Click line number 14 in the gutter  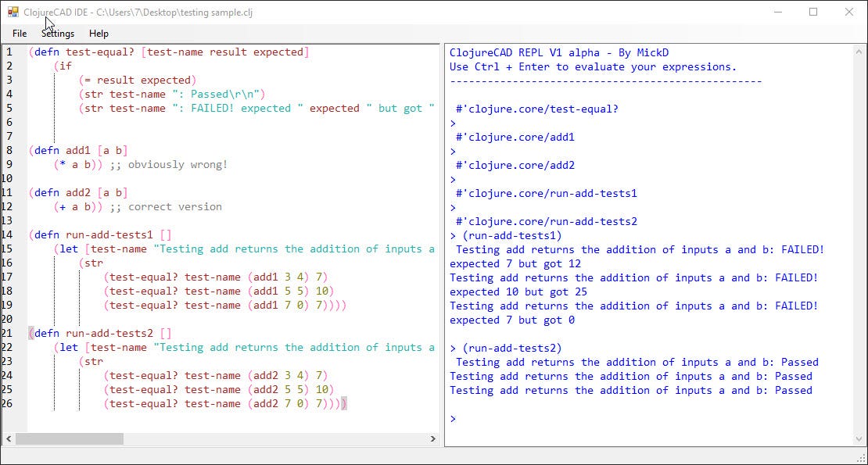(7, 234)
